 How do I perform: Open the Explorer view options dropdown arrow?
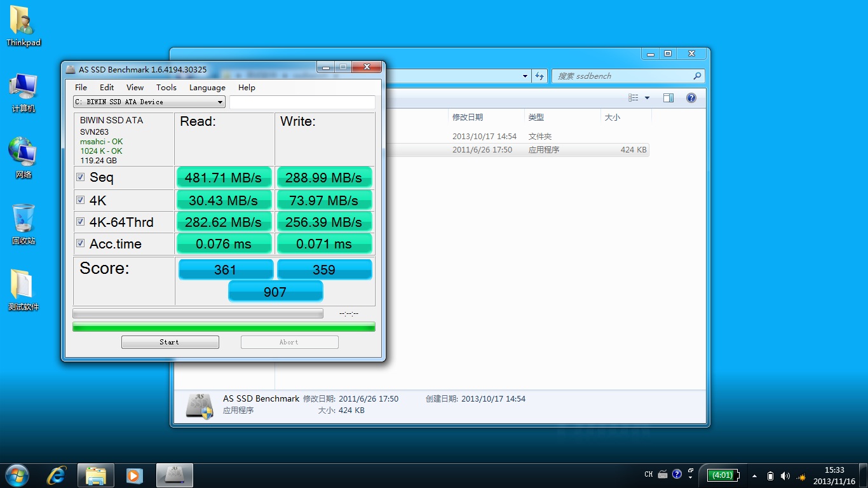[647, 98]
